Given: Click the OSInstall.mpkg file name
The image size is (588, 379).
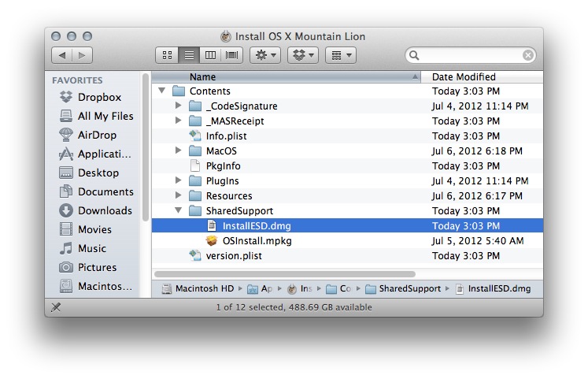Looking at the screenshot, I should [257, 241].
